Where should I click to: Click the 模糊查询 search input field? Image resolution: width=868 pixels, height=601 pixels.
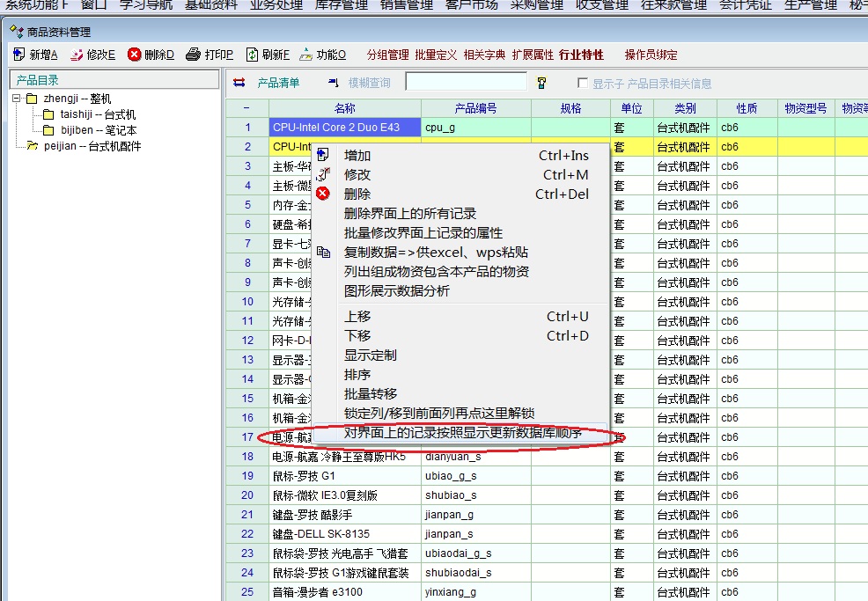point(466,83)
